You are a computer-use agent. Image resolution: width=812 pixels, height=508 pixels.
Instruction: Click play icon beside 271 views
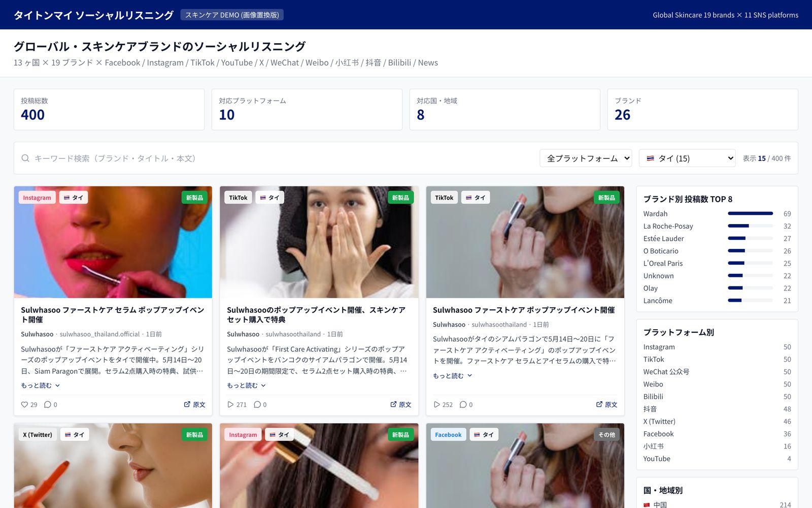[230, 405]
